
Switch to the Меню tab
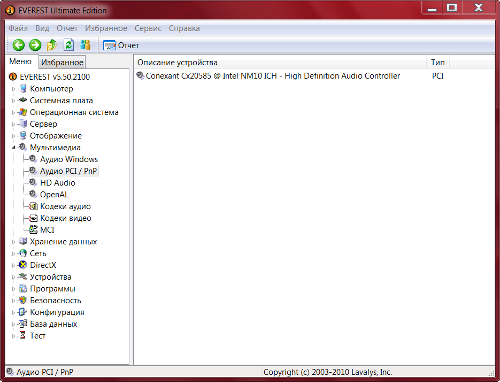tap(20, 61)
